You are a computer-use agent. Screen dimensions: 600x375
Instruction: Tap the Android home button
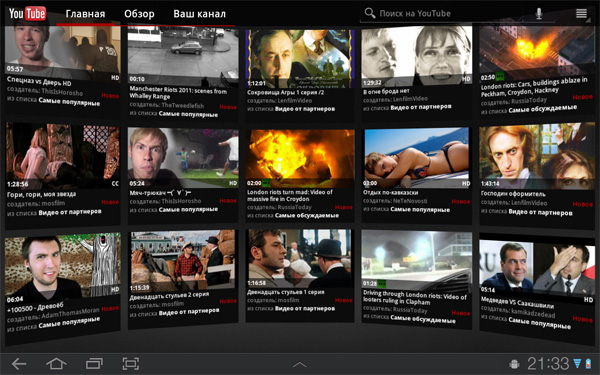56,363
